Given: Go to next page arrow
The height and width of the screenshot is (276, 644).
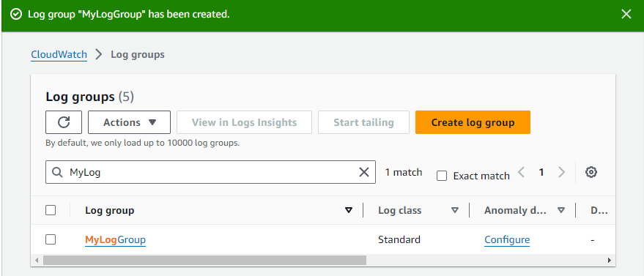Looking at the screenshot, I should point(561,172).
